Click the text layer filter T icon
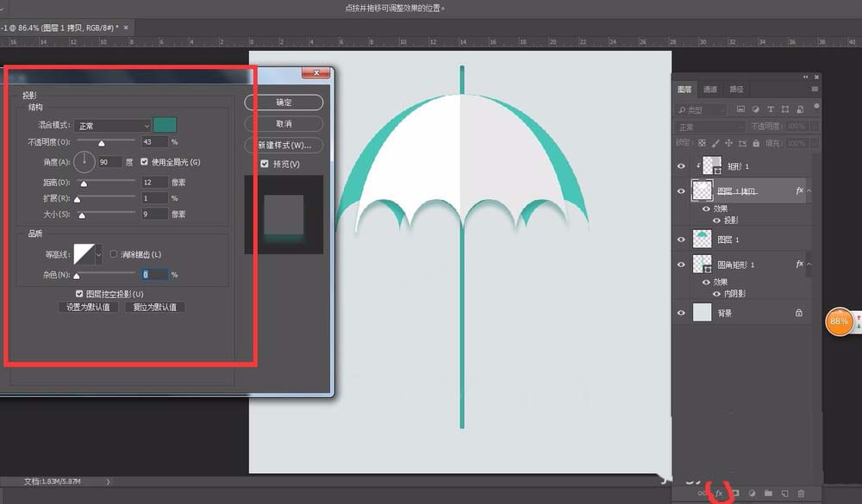This screenshot has height=504, width=862. tap(771, 110)
